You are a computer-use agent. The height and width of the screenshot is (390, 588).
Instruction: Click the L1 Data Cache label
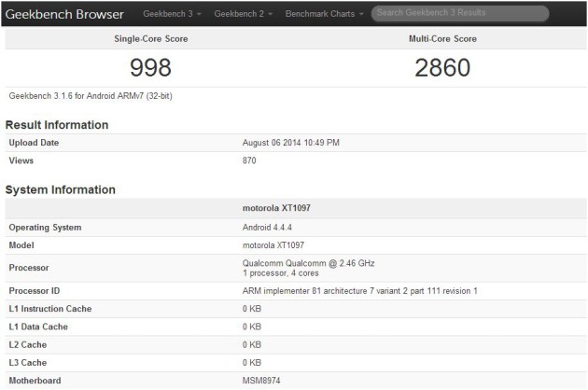[x=38, y=327]
